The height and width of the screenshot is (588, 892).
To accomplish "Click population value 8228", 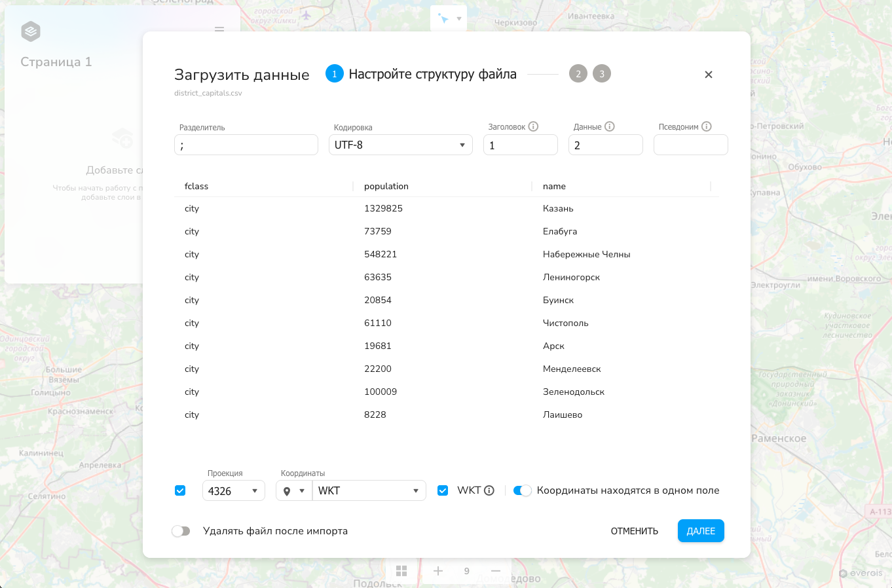I will [x=375, y=414].
